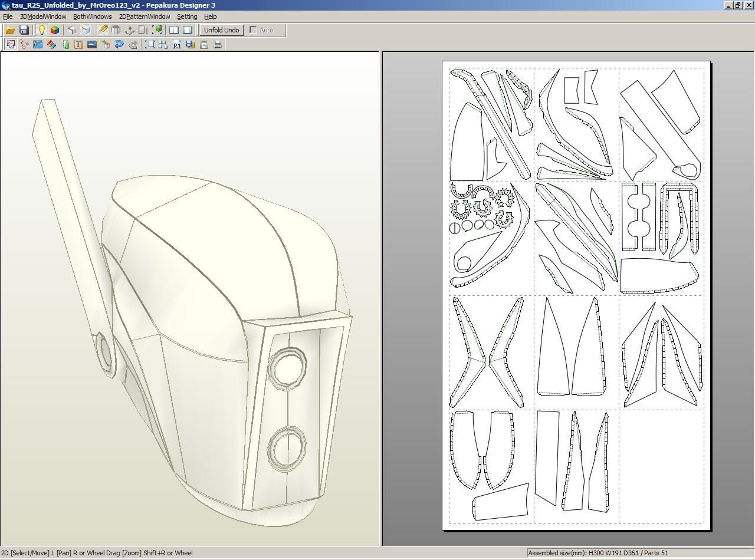Click the dashed selection frame icon
Image resolution: width=755 pixels, height=560 pixels.
pos(150,44)
